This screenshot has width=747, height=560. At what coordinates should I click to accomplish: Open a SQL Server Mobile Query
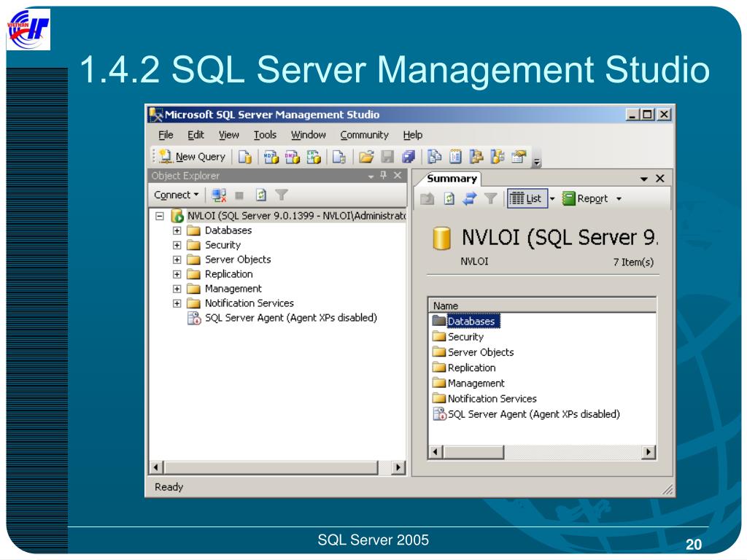pyautogui.click(x=338, y=157)
